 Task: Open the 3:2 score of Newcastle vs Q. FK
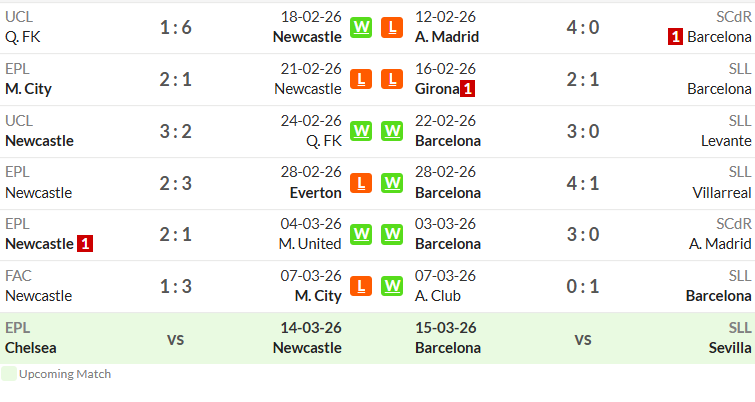[176, 131]
